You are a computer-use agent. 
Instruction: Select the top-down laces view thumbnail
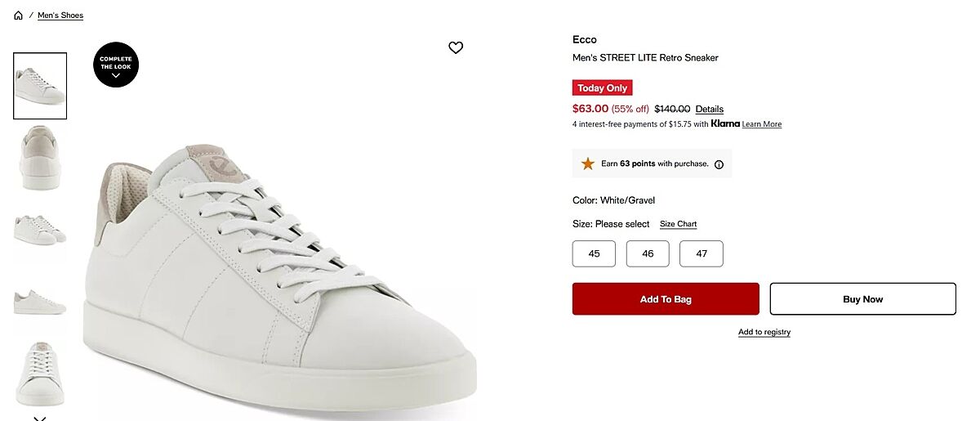[39, 374]
